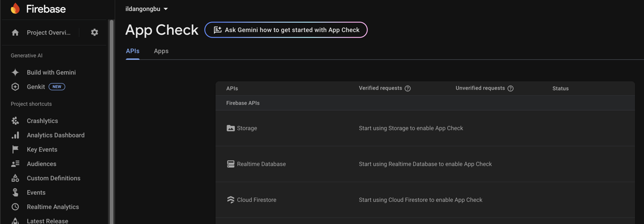Screen dimensions: 644x224
Task: Click the Storage folder image icon
Action: click(230, 128)
